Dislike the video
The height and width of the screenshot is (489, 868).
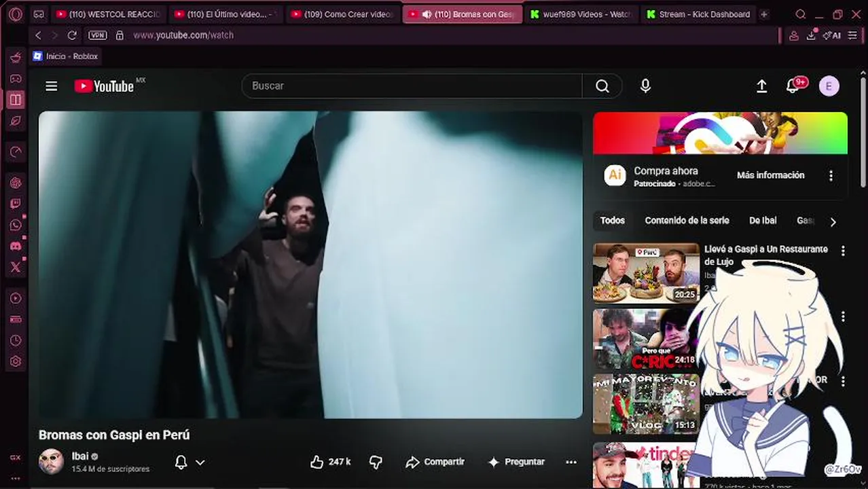click(376, 462)
